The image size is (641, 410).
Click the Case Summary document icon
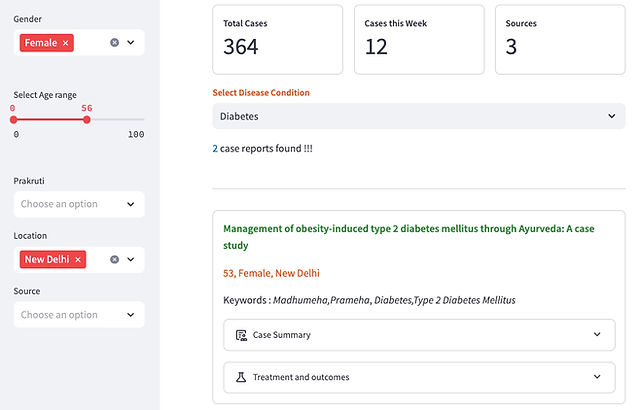[x=241, y=335]
